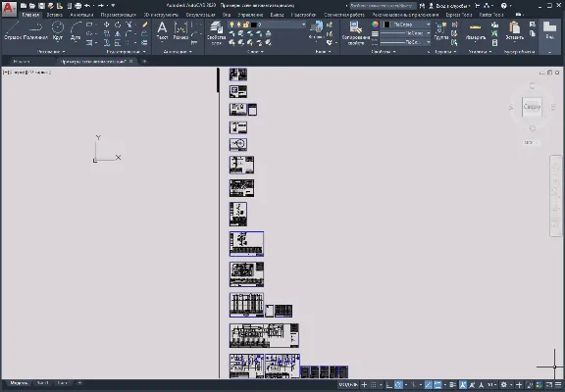Viewport: 565px width, 392px height.
Task: Open the layer selection dropdown
Action: pyautogui.click(x=279, y=24)
